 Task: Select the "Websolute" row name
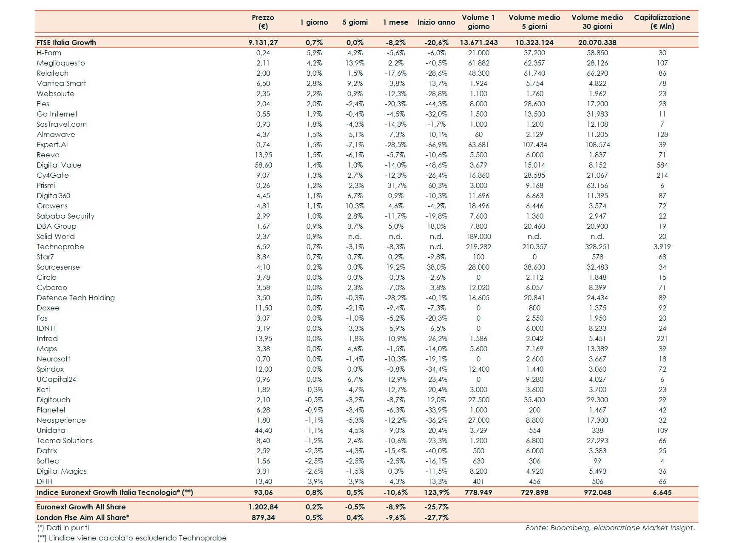pos(55,94)
